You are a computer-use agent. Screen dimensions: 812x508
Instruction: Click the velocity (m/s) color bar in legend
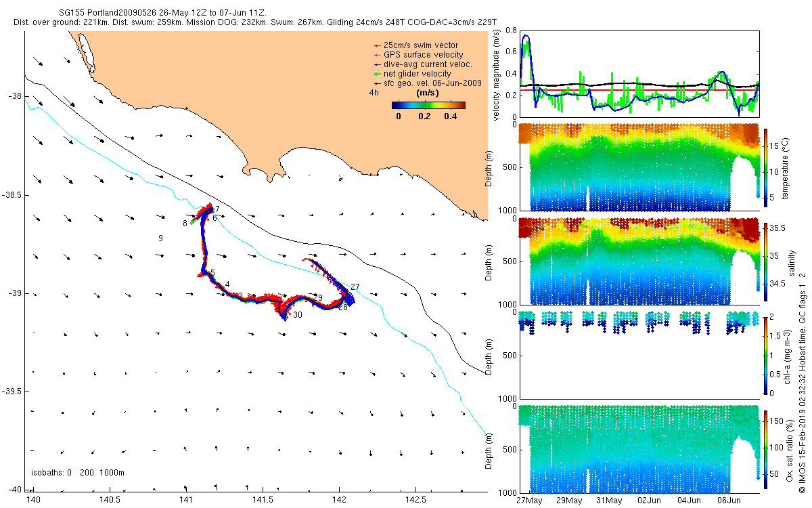pos(429,105)
